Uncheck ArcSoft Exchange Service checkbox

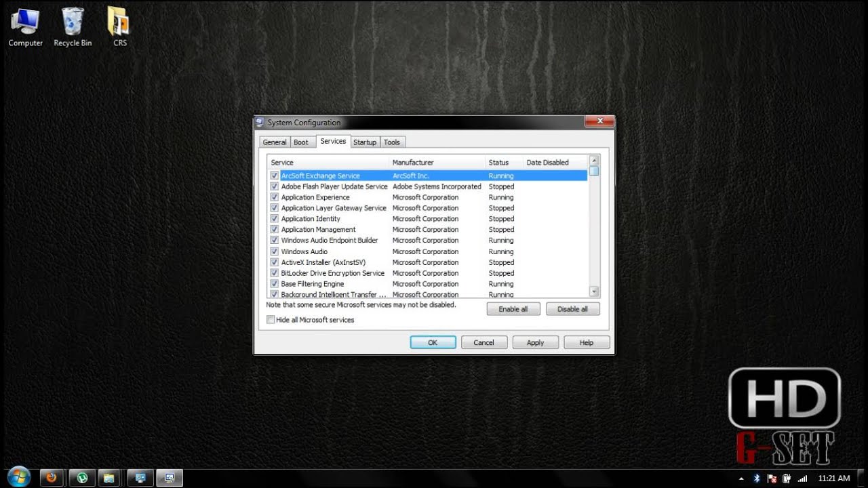click(x=275, y=176)
